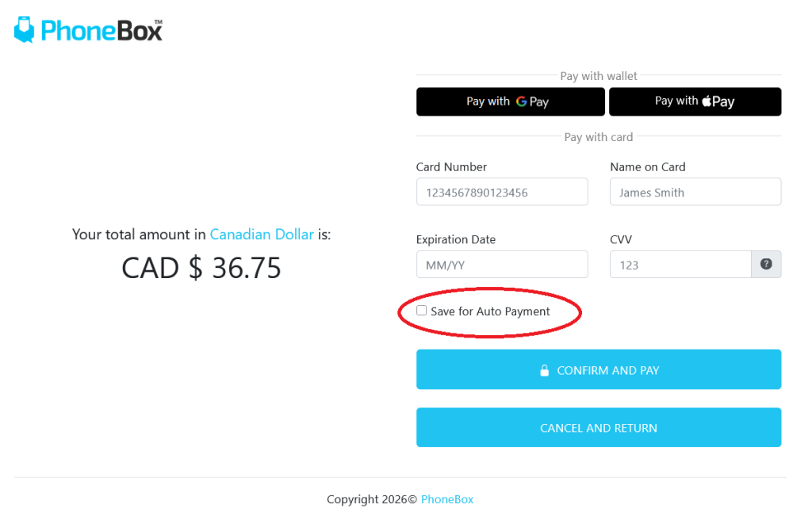Screen dimensions: 812x523
Task: Click the PhoneBox phone logo icon
Action: (x=25, y=30)
